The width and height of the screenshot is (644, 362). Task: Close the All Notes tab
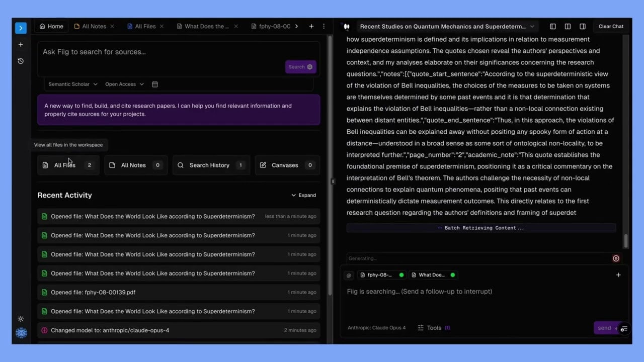pos(112,26)
